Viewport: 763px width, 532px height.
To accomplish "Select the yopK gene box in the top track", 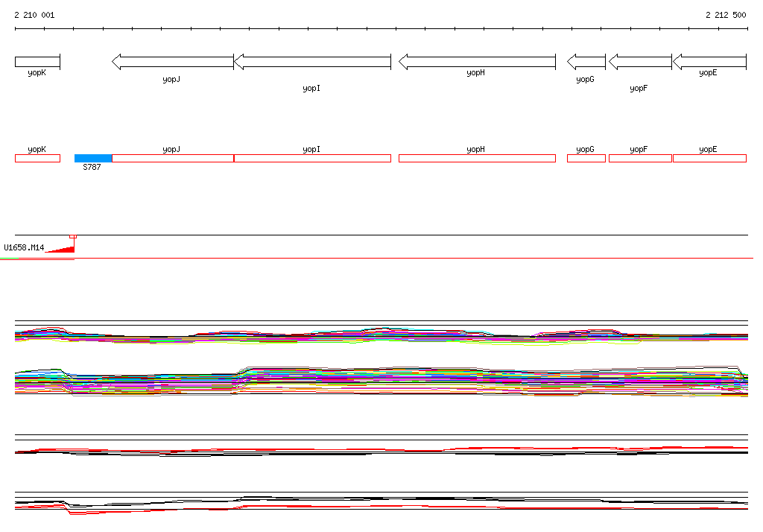I will point(37,62).
